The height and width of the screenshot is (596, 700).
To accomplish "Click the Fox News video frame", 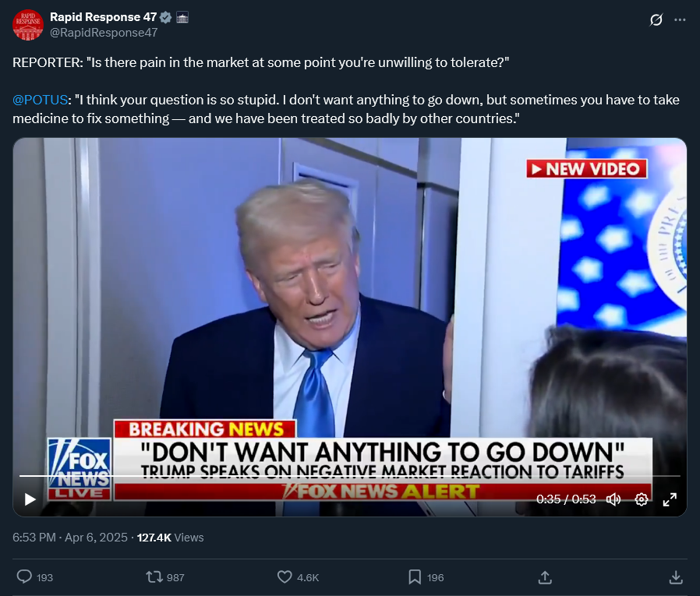I will tap(349, 312).
